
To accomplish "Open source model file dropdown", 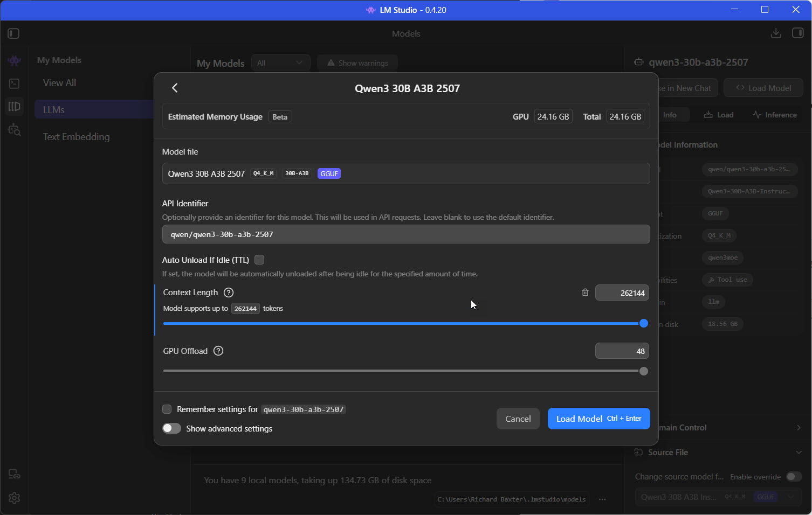I will tap(718, 497).
